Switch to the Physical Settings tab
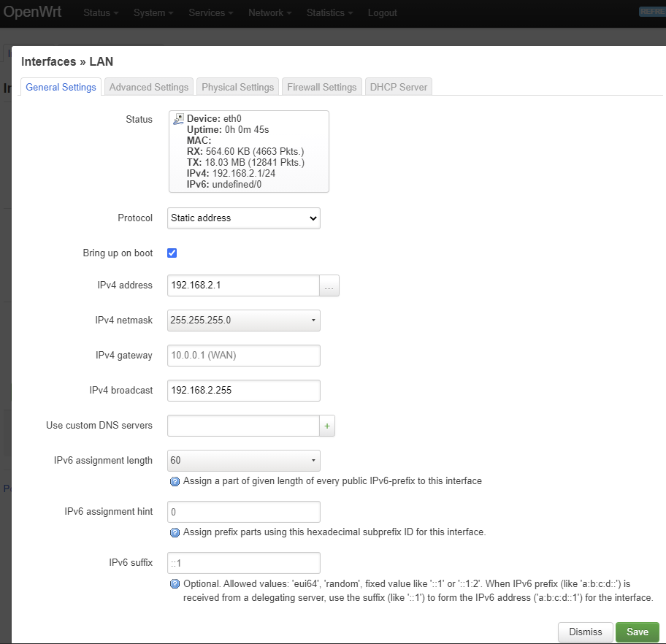This screenshot has height=644, width=666. [x=238, y=87]
